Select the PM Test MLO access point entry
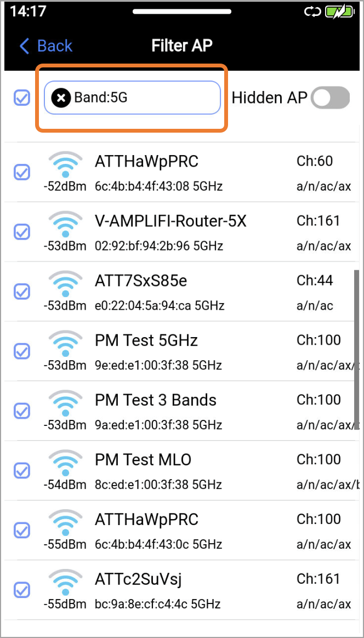 182,470
